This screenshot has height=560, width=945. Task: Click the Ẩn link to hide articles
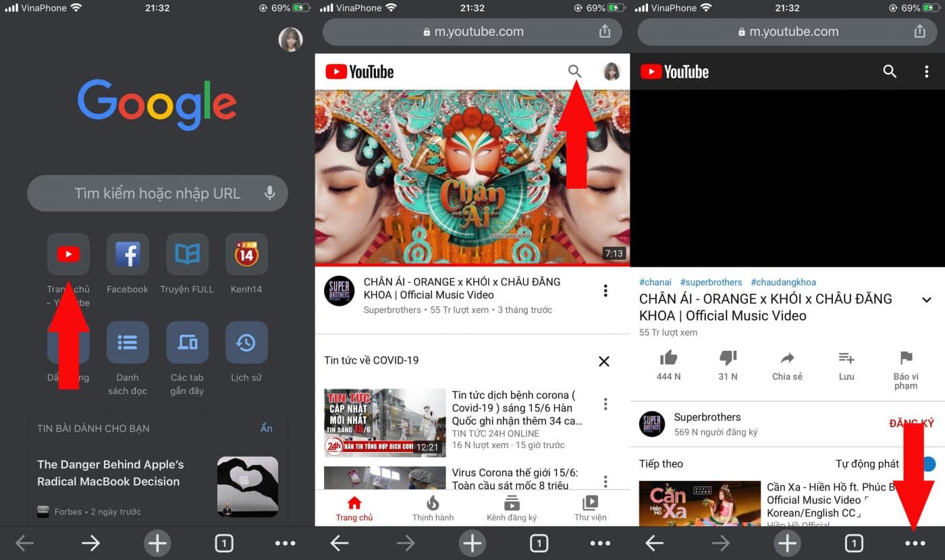tap(267, 428)
